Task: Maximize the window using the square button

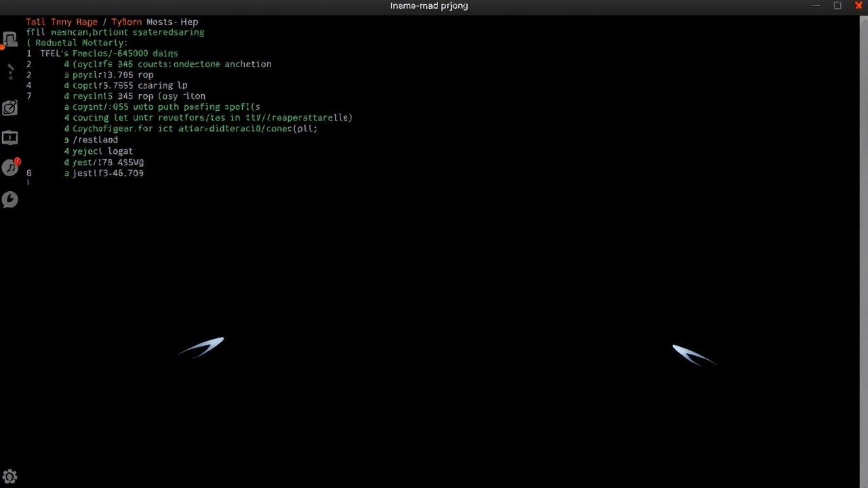Action: pyautogui.click(x=837, y=5)
